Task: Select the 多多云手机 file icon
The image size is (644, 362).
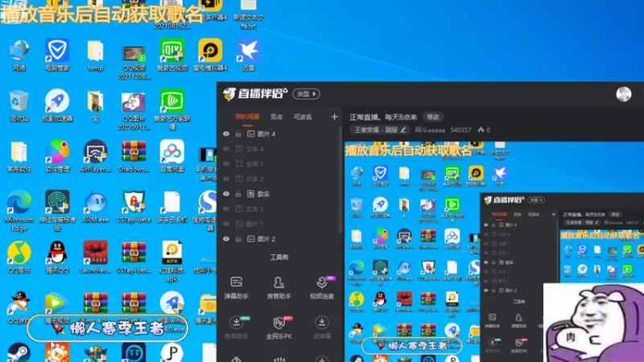Action: tap(172, 207)
